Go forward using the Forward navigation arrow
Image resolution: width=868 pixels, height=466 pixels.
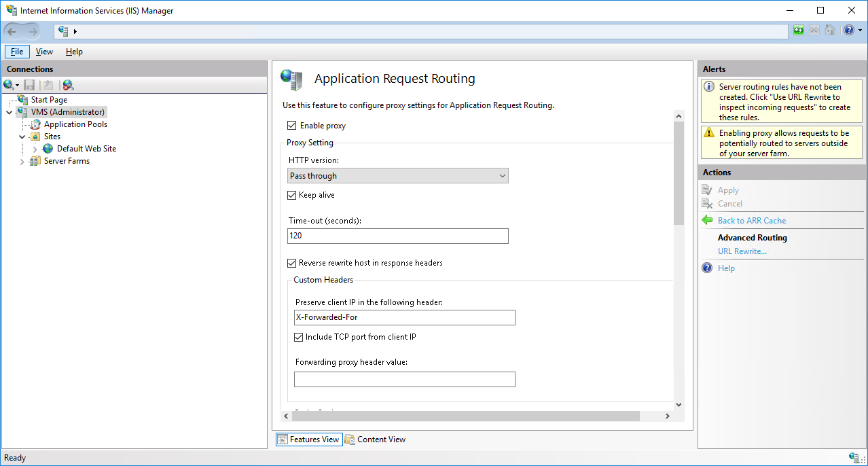pos(33,31)
